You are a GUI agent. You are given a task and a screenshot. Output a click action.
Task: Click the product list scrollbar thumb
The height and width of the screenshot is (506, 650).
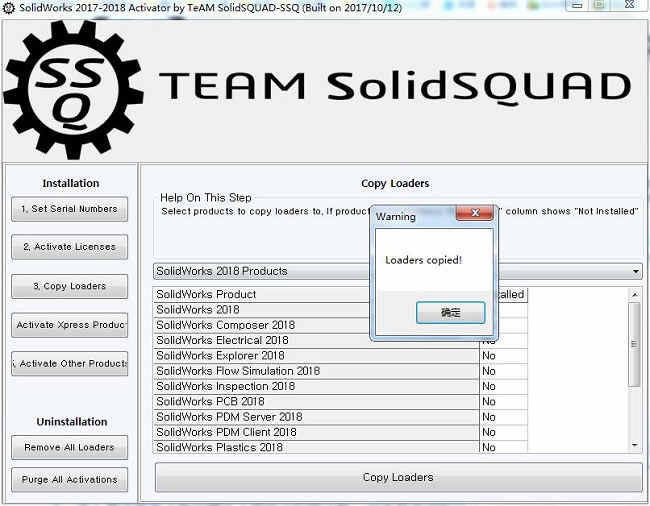coord(634,344)
